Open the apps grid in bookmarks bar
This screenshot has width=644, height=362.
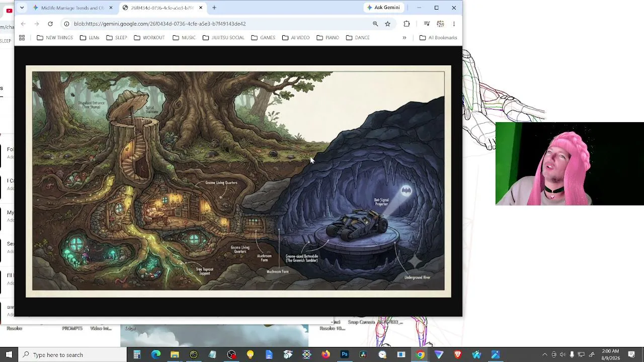pos(22,38)
